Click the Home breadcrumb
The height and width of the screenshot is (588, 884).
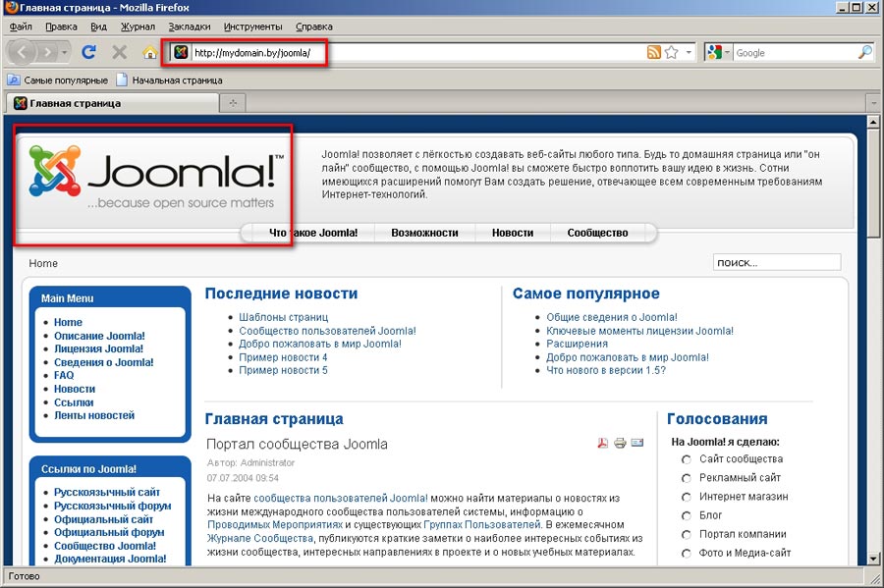coord(43,263)
